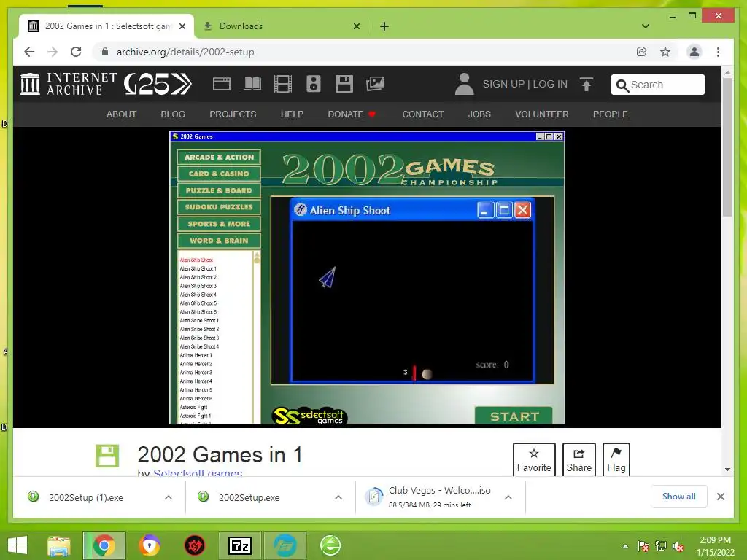Favorite this item
The width and height of the screenshot is (747, 560).
click(534, 459)
